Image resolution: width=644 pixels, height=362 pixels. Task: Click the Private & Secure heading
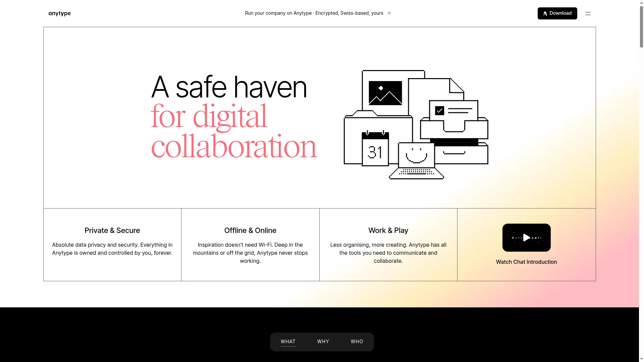click(112, 231)
